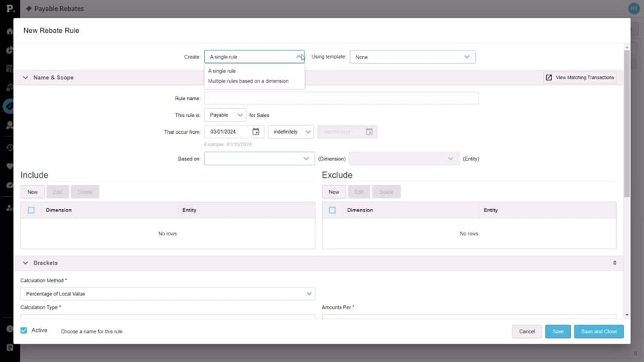
Task: Click the clipboard icon at sidebar bottom
Action: (x=10, y=347)
